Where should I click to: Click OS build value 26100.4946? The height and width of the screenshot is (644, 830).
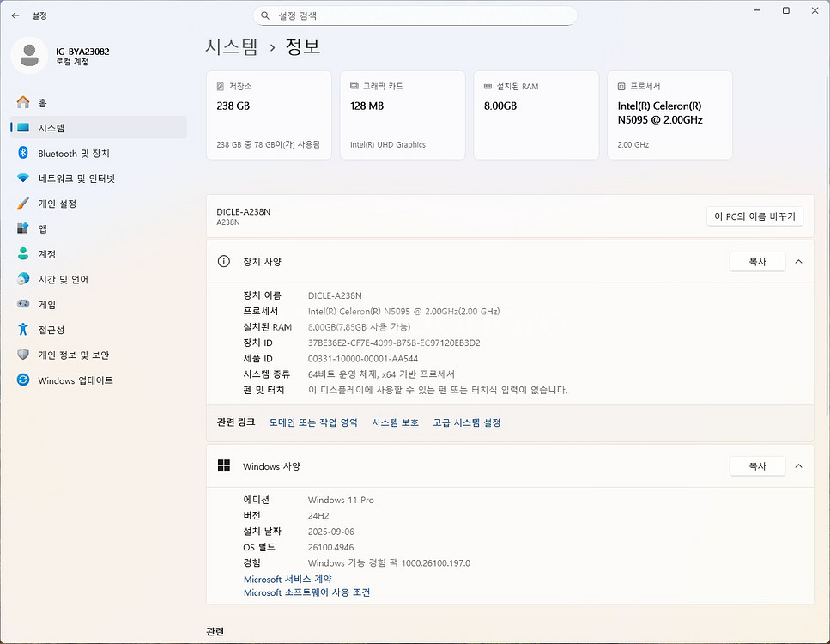(x=330, y=548)
